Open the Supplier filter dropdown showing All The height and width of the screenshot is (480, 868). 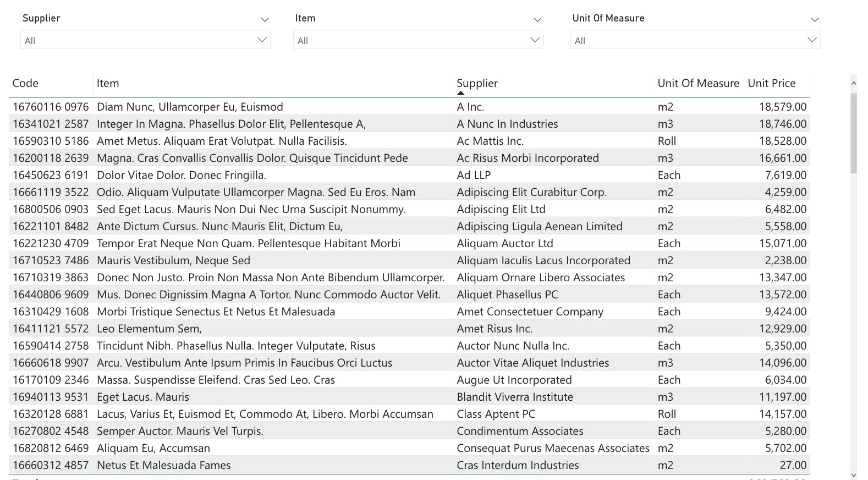146,40
